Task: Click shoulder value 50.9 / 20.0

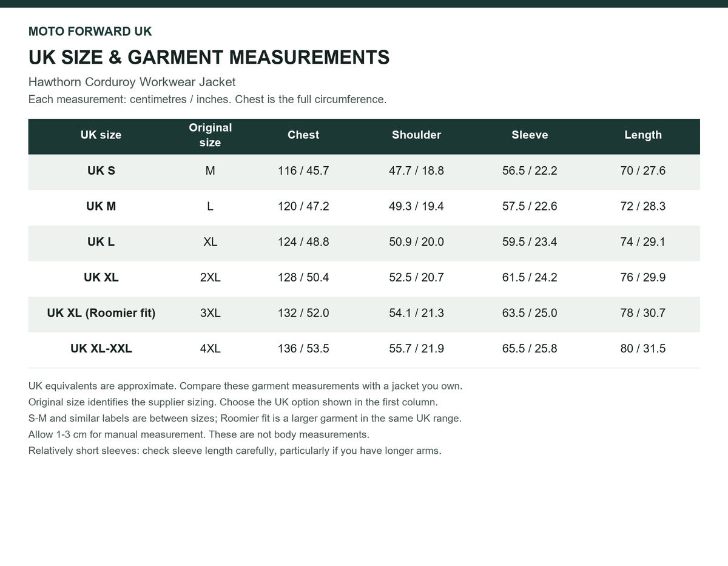Action: (416, 241)
